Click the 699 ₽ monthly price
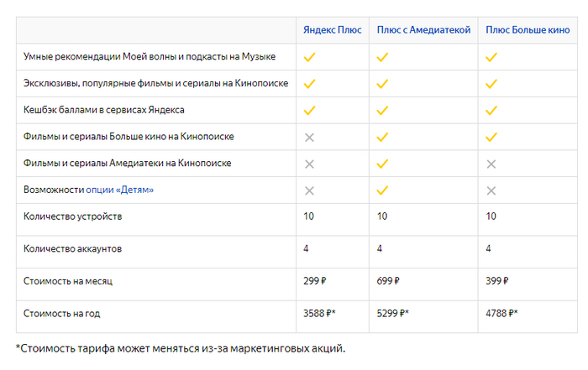The height and width of the screenshot is (370, 588). [x=388, y=280]
